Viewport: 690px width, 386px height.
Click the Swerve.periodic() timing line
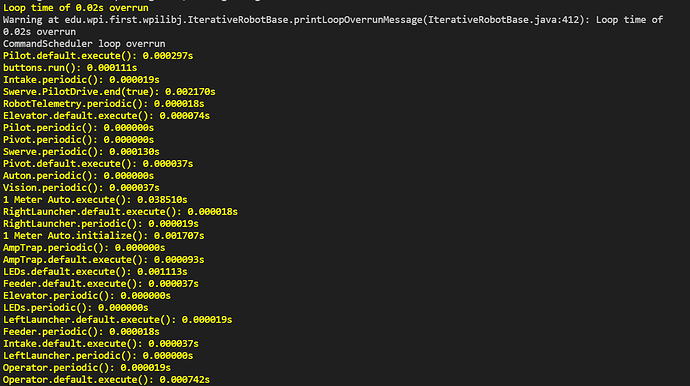[81, 152]
